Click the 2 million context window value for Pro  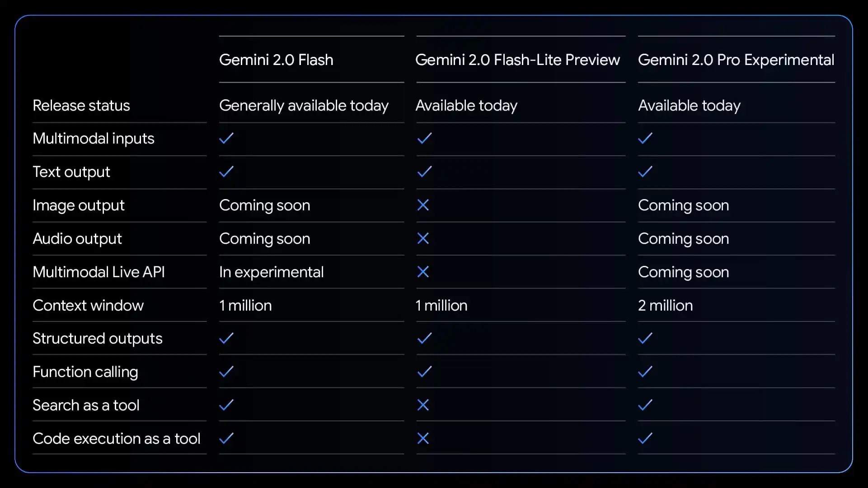(665, 305)
